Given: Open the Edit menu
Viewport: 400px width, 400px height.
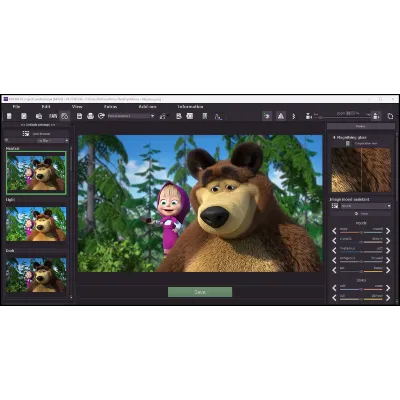Looking at the screenshot, I should (46, 107).
